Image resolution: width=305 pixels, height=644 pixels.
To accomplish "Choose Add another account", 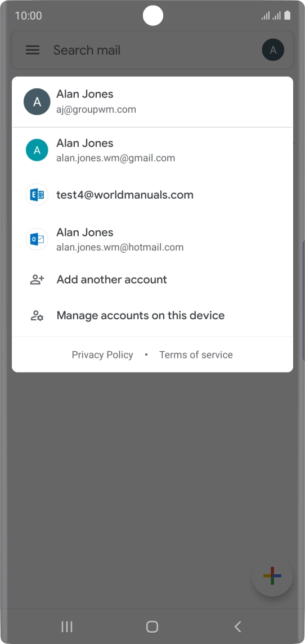I will tap(152, 280).
